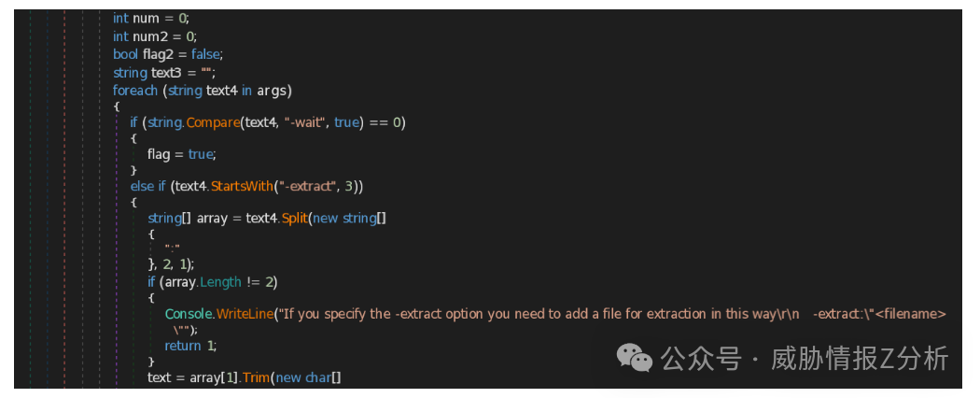The height and width of the screenshot is (398, 980).
Task: Click the foreach keyword
Action: pos(136,91)
